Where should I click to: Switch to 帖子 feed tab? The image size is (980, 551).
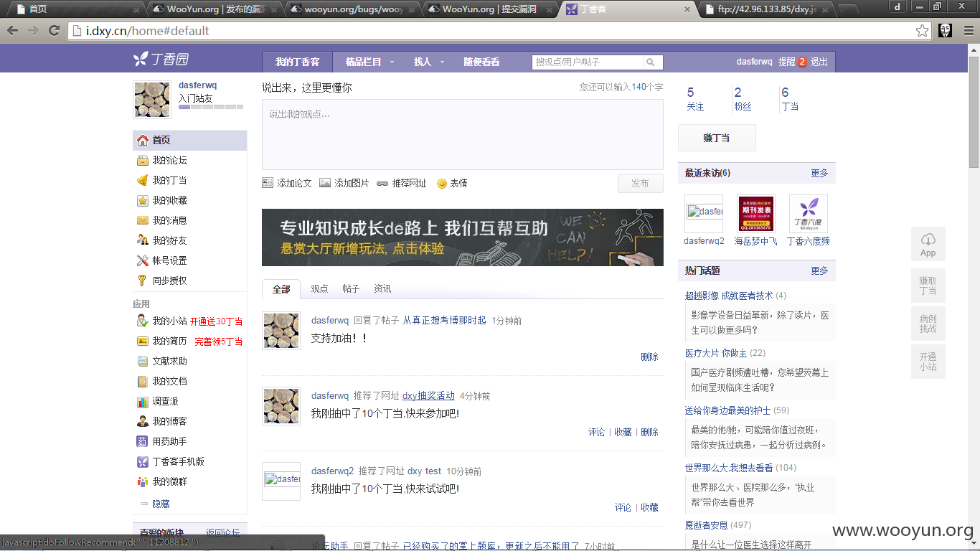coord(351,288)
